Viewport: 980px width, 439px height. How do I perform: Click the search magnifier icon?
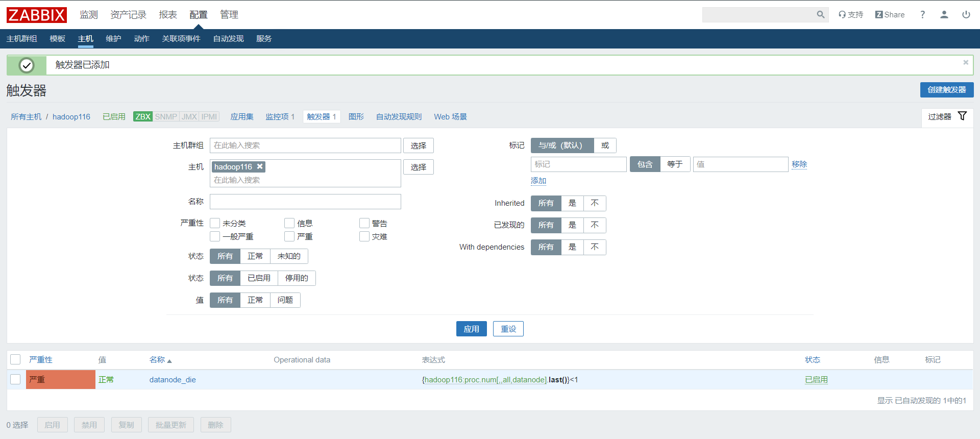[820, 15]
